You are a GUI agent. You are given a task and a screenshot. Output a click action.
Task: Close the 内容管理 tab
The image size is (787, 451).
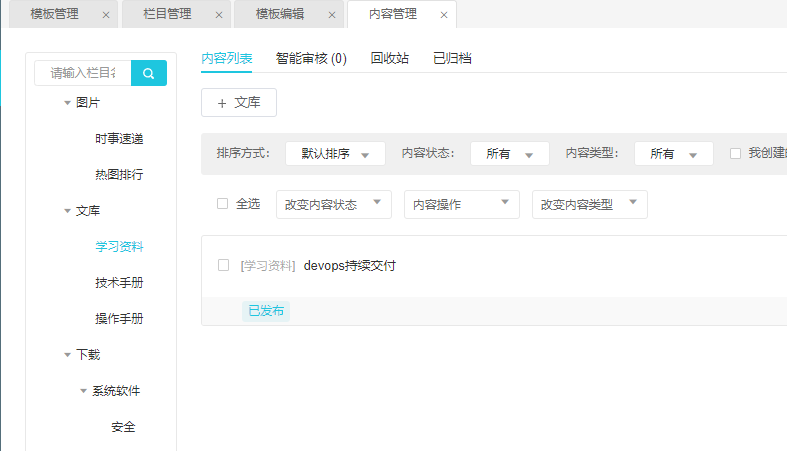[x=444, y=15]
